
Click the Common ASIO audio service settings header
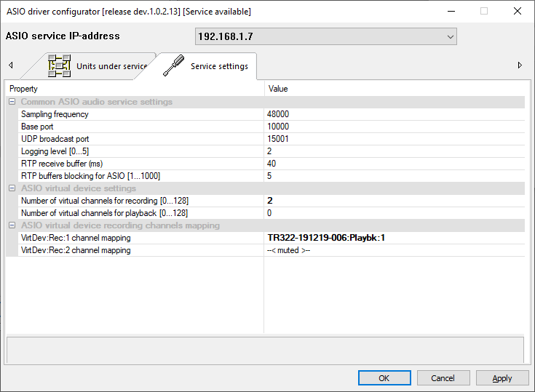[x=97, y=102]
